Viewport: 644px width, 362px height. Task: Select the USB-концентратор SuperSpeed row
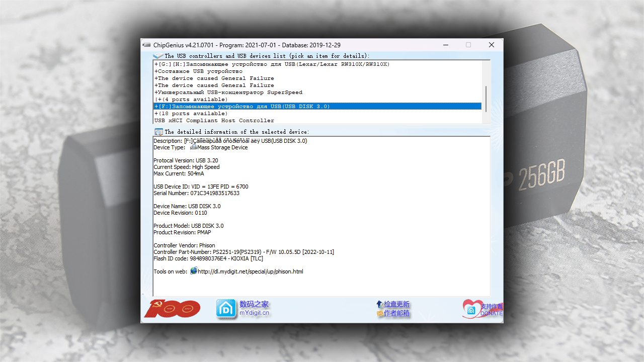tap(317, 93)
